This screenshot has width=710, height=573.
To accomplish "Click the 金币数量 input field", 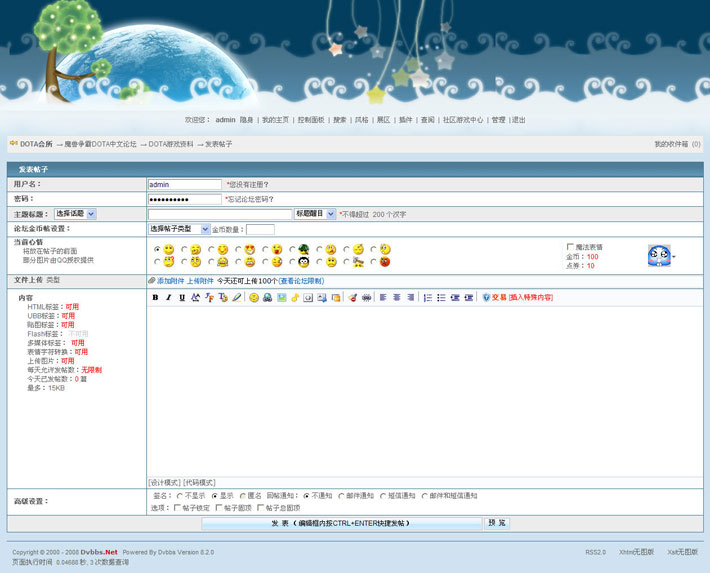I will click(x=260, y=229).
